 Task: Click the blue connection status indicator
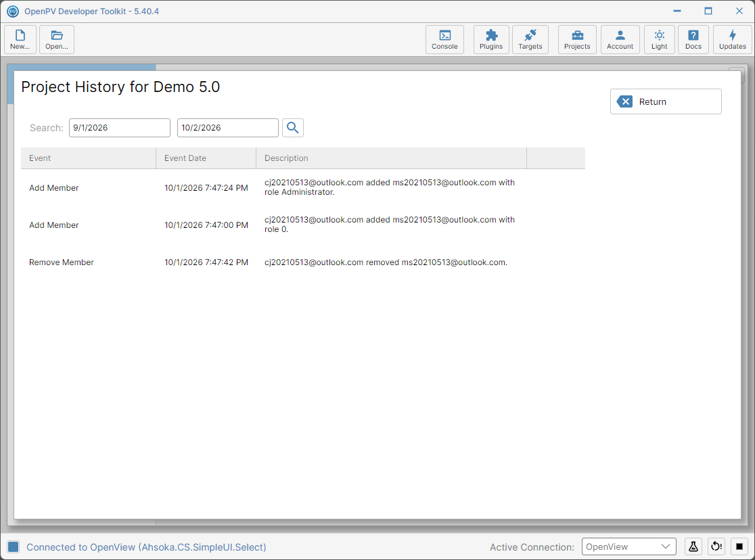[14, 546]
